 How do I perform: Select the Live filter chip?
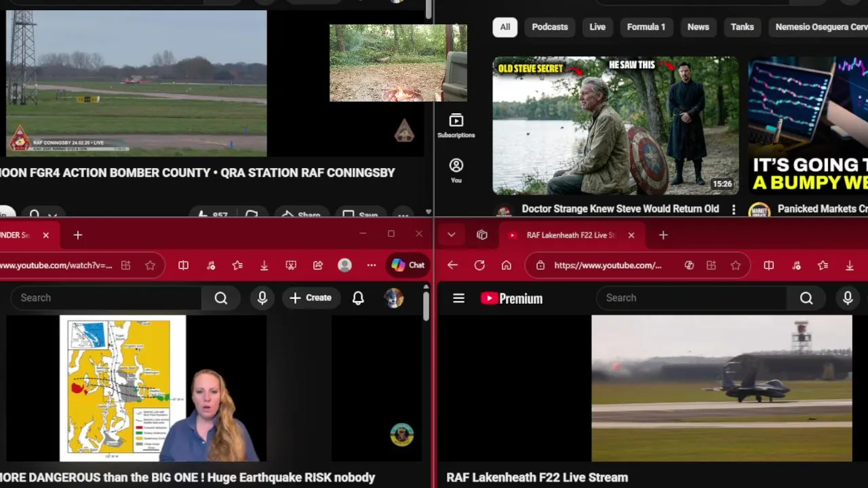click(x=597, y=27)
